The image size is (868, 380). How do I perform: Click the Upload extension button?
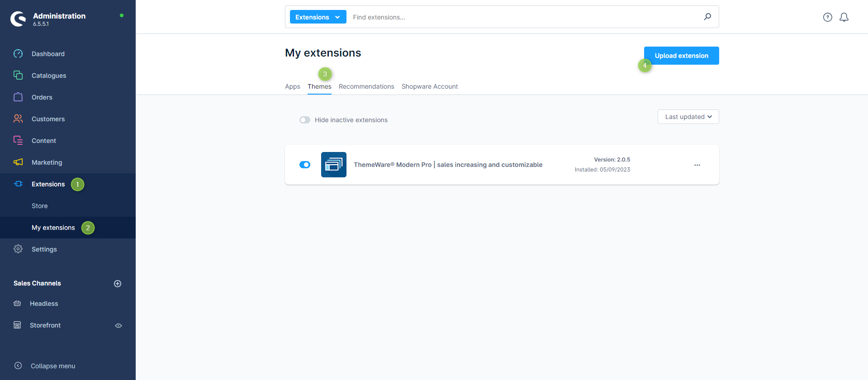pos(682,56)
